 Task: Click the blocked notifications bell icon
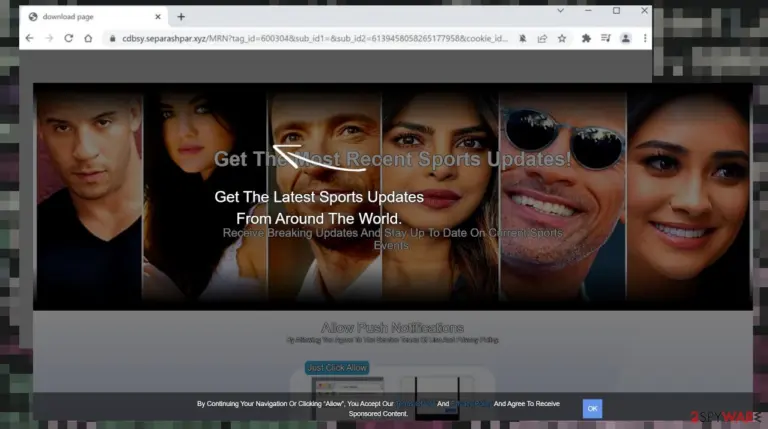(523, 38)
